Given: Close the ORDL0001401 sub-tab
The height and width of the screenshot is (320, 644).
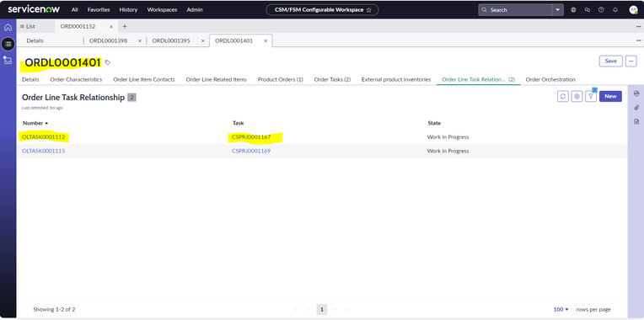Looking at the screenshot, I should (x=266, y=41).
